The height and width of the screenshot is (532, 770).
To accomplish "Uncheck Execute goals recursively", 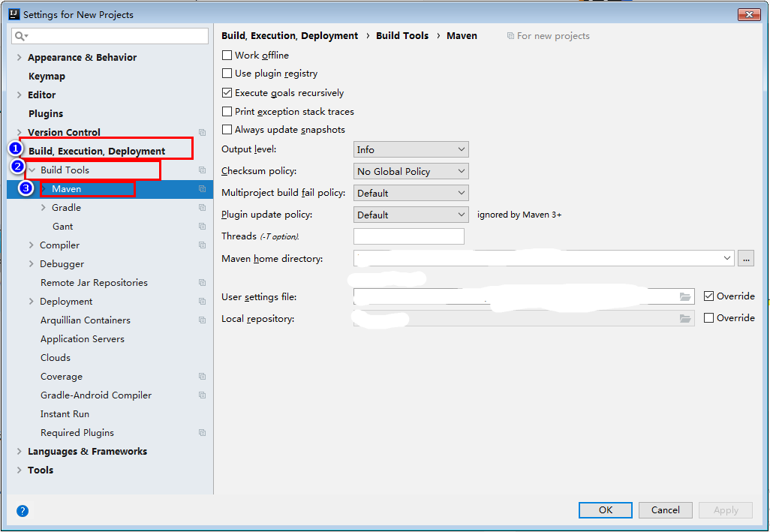I will pyautogui.click(x=227, y=92).
